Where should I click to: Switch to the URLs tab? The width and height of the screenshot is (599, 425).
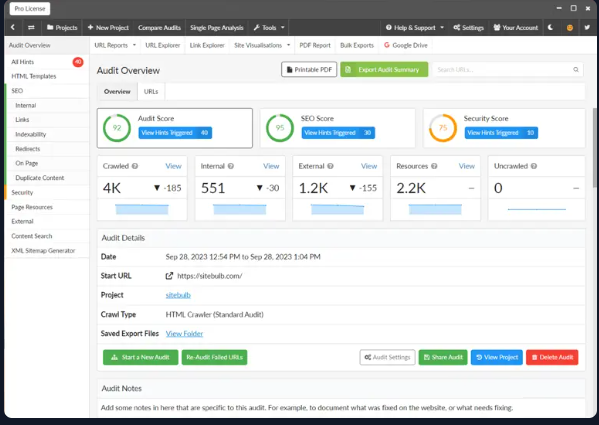151,92
